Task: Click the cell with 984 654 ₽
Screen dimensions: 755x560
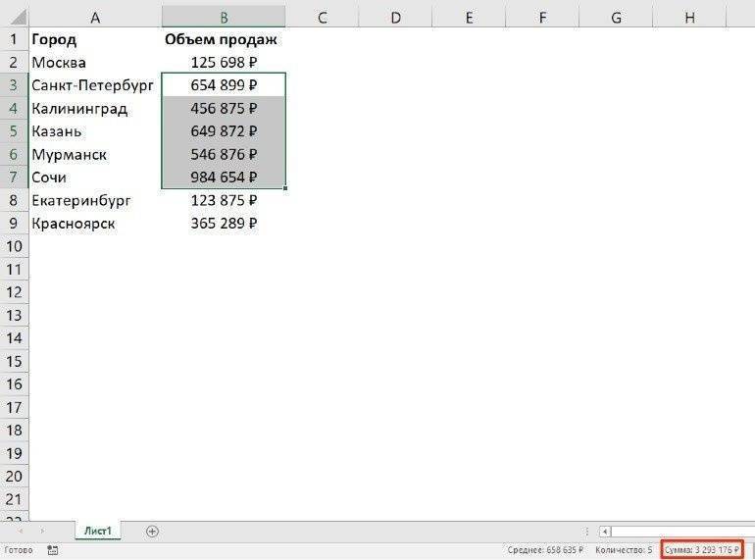Action: click(x=224, y=178)
